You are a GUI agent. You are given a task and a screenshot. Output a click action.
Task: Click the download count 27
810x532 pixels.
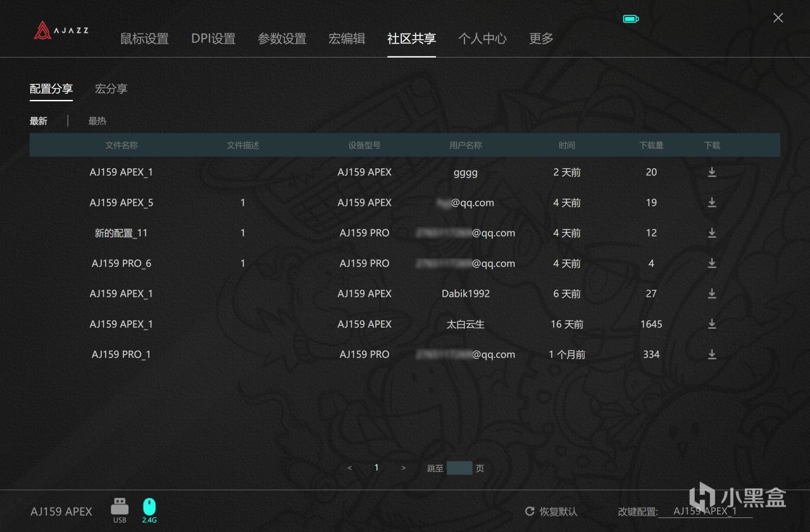click(651, 294)
